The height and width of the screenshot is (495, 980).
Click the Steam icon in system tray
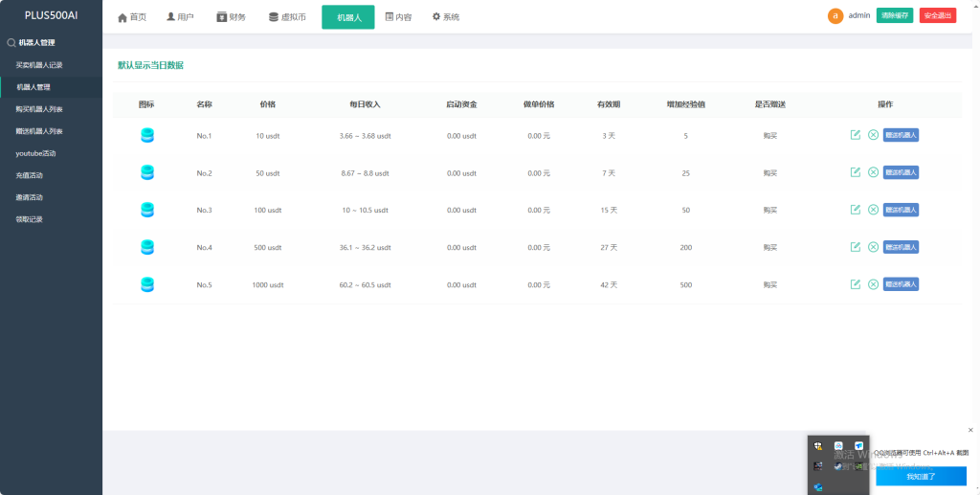click(x=838, y=466)
